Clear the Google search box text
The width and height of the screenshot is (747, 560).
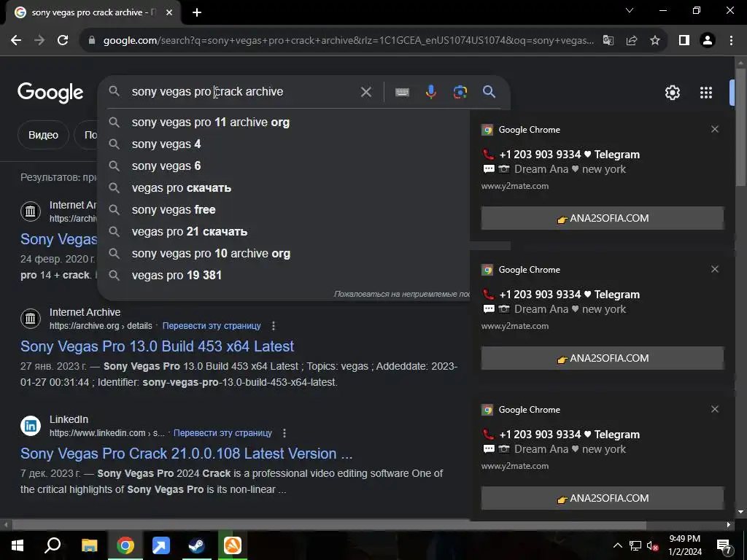(366, 92)
